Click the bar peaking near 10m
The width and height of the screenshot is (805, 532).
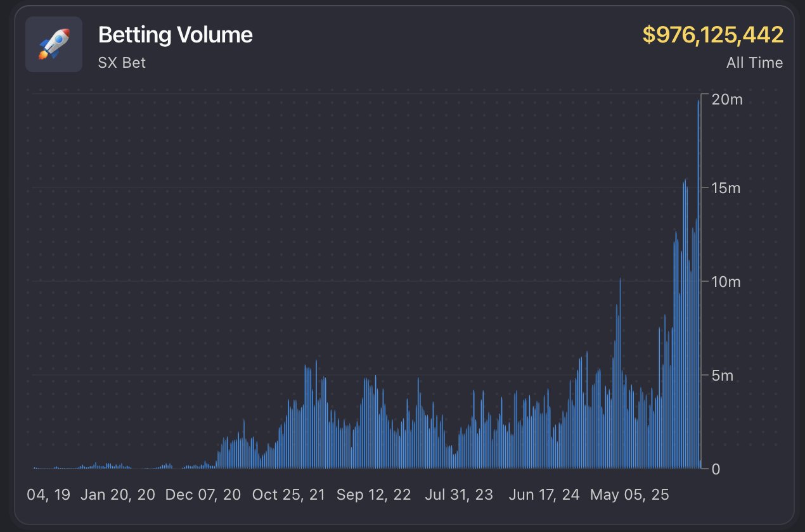(620, 374)
